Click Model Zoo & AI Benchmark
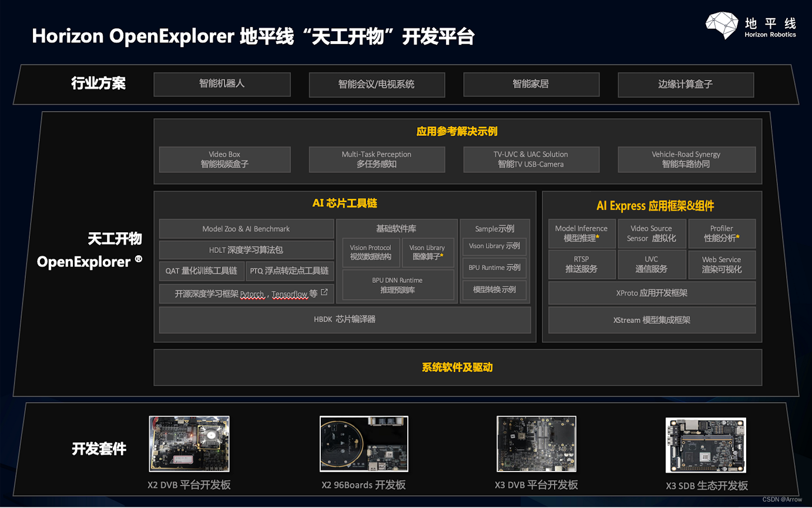This screenshot has width=812, height=508. (246, 229)
